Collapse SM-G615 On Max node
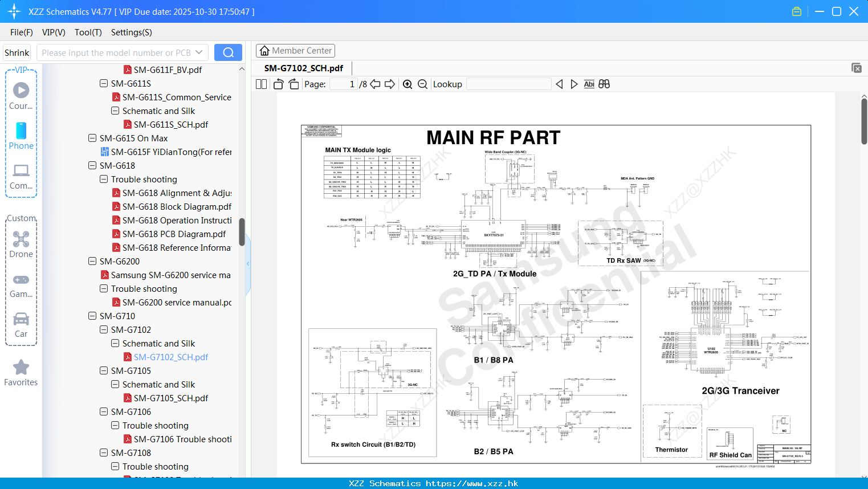The image size is (868, 489). 92,138
